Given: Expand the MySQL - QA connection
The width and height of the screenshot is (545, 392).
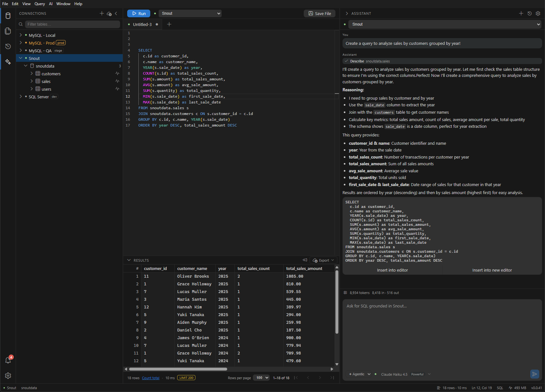Looking at the screenshot, I should point(21,50).
